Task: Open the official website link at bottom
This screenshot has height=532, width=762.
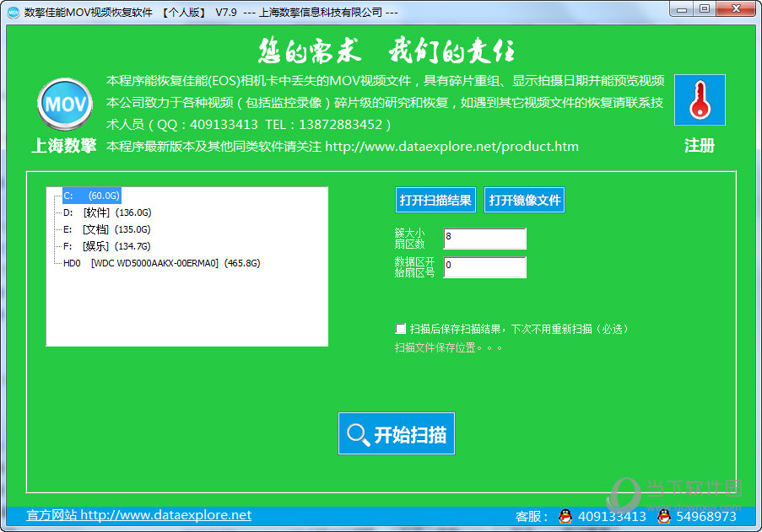Action: (x=139, y=515)
